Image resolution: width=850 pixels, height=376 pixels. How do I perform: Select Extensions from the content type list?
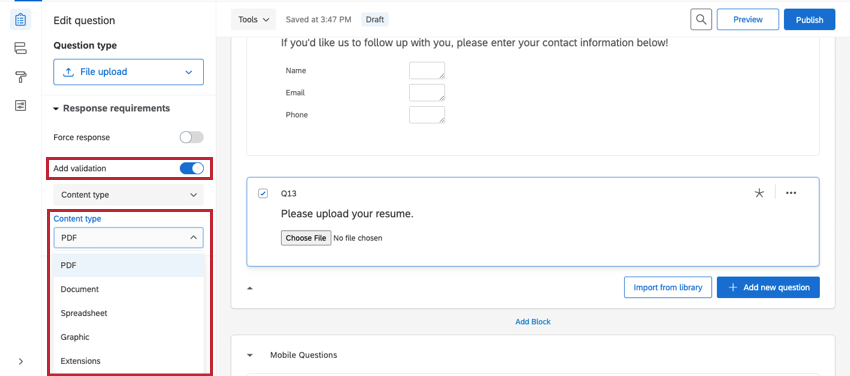pyautogui.click(x=128, y=361)
